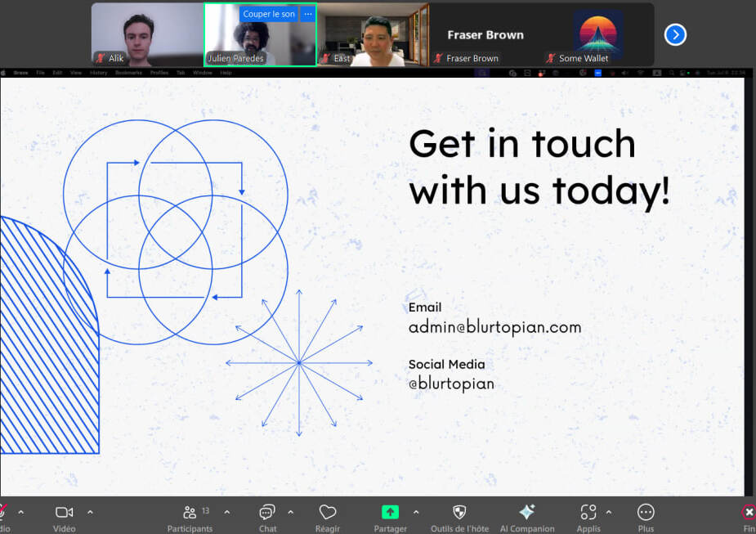Viewport: 756px width, 534px height.
Task: Expand audio options chevron
Action: [x=20, y=512]
